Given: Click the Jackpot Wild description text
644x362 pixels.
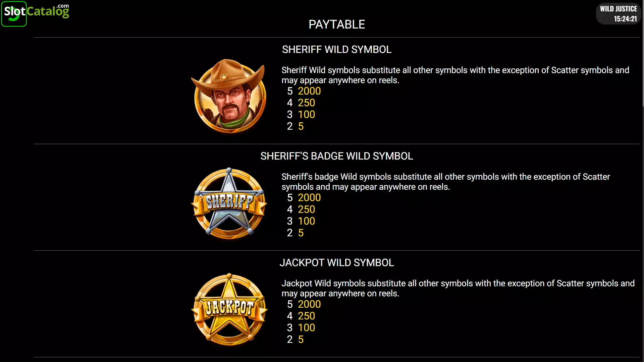Looking at the screenshot, I should (458, 288).
